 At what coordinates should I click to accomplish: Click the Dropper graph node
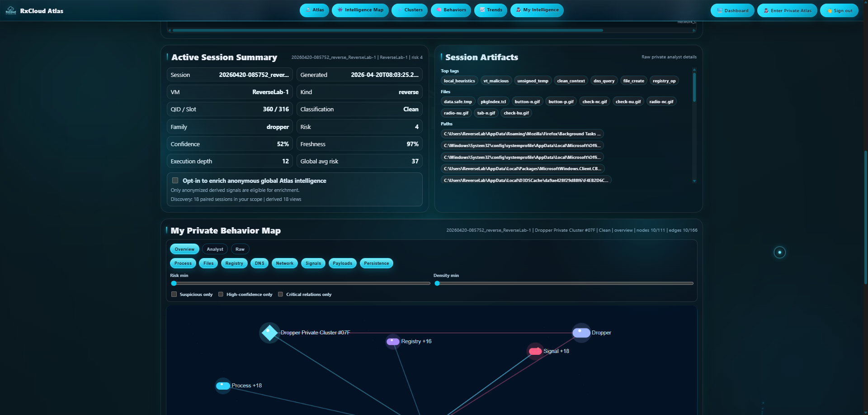tap(581, 333)
